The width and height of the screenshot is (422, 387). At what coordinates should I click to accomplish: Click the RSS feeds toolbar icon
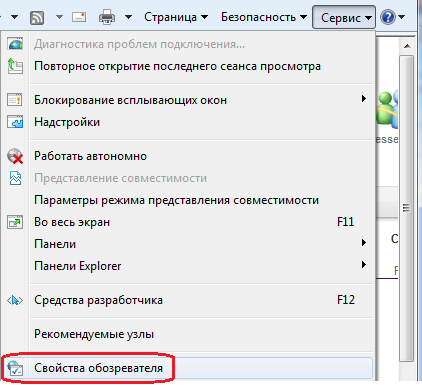point(37,17)
